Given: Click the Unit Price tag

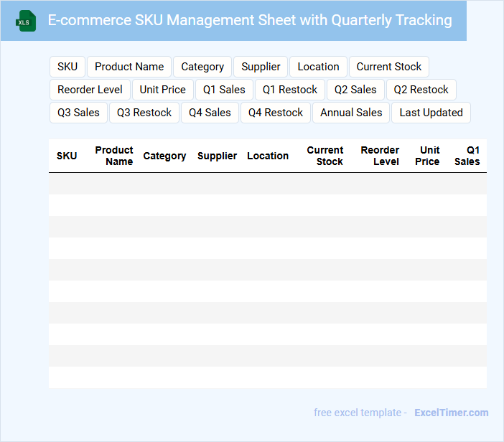Looking at the screenshot, I should coord(163,90).
